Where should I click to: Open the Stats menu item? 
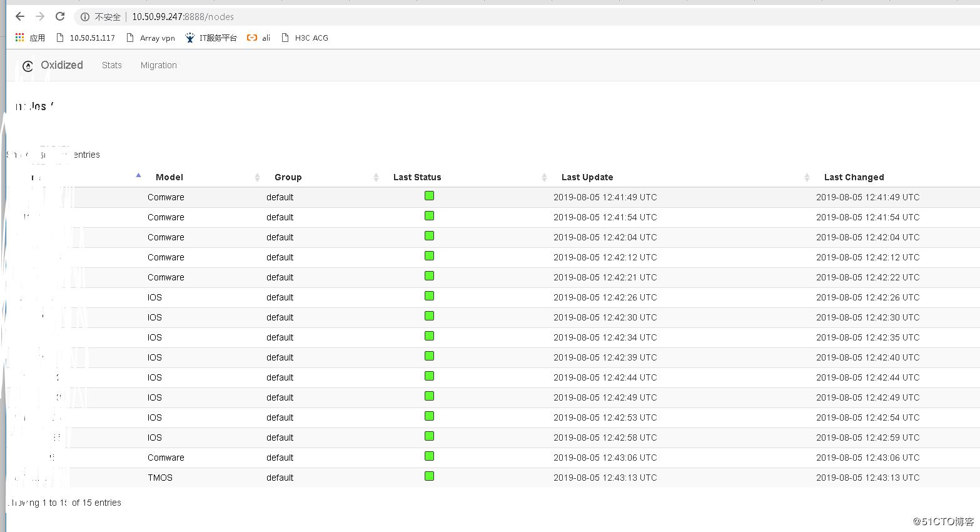(112, 65)
